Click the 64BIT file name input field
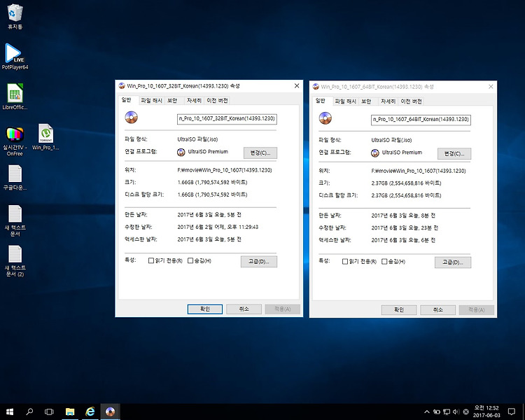 click(421, 120)
